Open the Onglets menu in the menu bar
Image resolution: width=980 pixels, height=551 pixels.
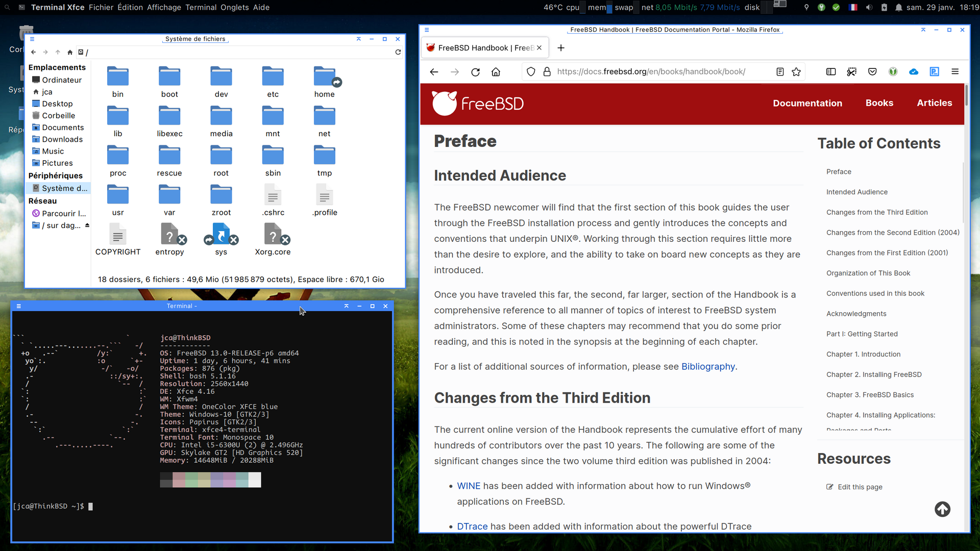coord(234,7)
